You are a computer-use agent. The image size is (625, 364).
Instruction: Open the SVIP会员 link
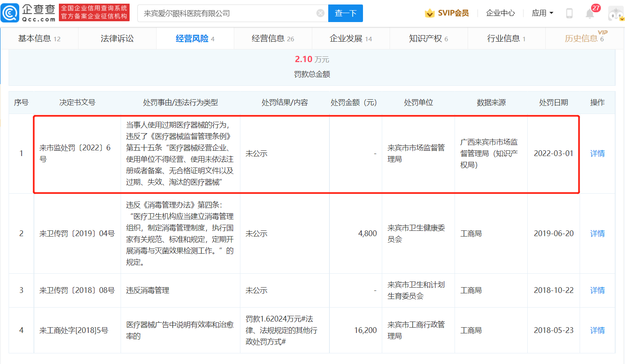click(x=453, y=13)
